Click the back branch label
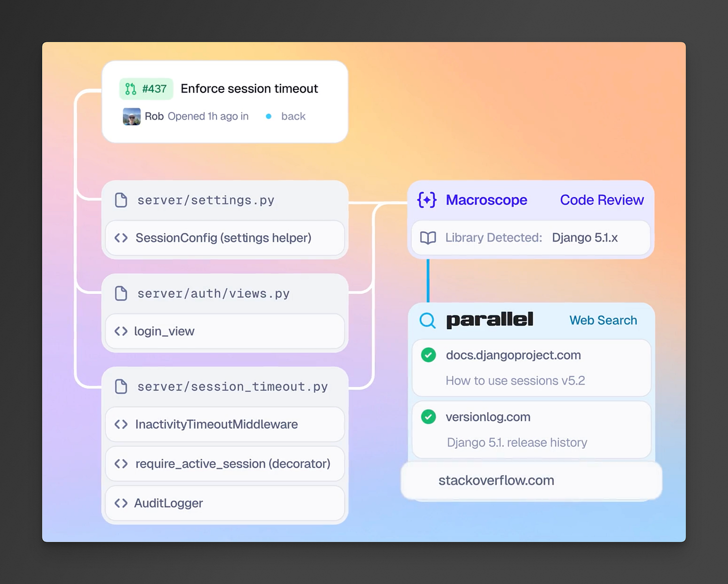This screenshot has width=728, height=584. (293, 116)
